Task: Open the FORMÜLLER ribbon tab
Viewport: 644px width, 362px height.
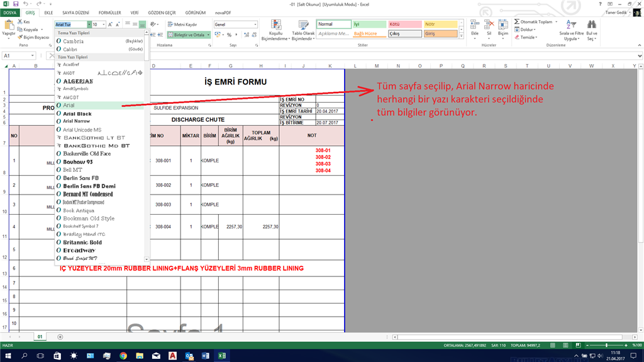Action: click(109, 13)
